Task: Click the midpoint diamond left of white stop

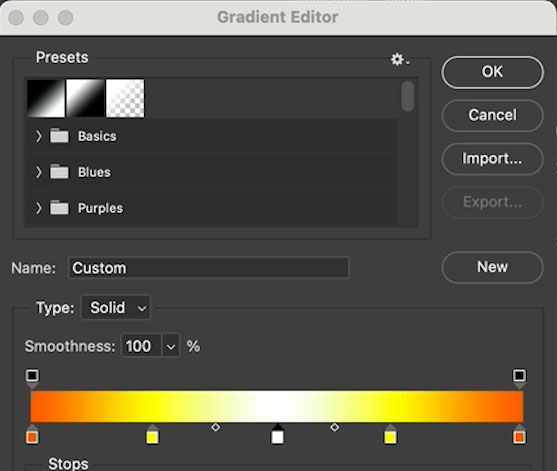Action: click(x=215, y=427)
